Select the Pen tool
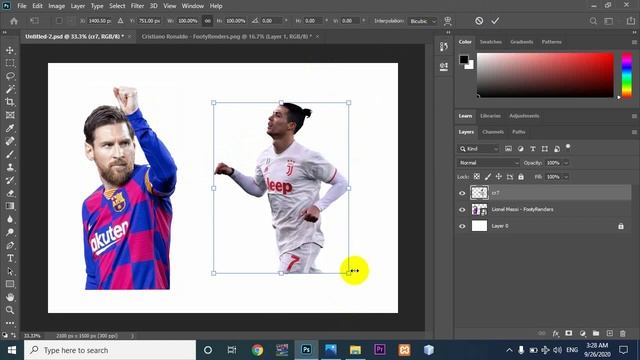 (10, 245)
